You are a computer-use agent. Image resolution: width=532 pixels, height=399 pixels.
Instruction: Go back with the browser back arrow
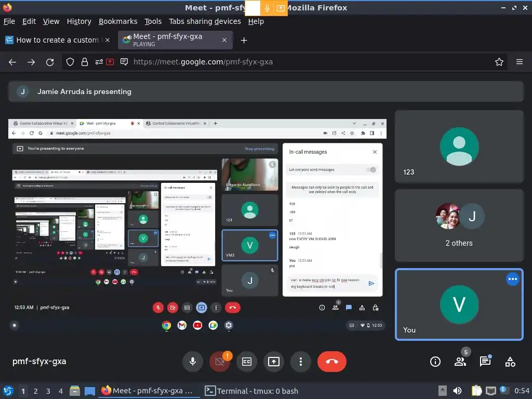tap(12, 62)
